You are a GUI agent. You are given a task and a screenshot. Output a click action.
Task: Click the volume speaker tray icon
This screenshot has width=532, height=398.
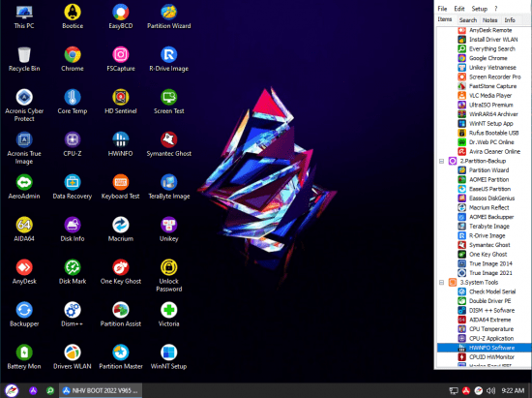tap(490, 391)
